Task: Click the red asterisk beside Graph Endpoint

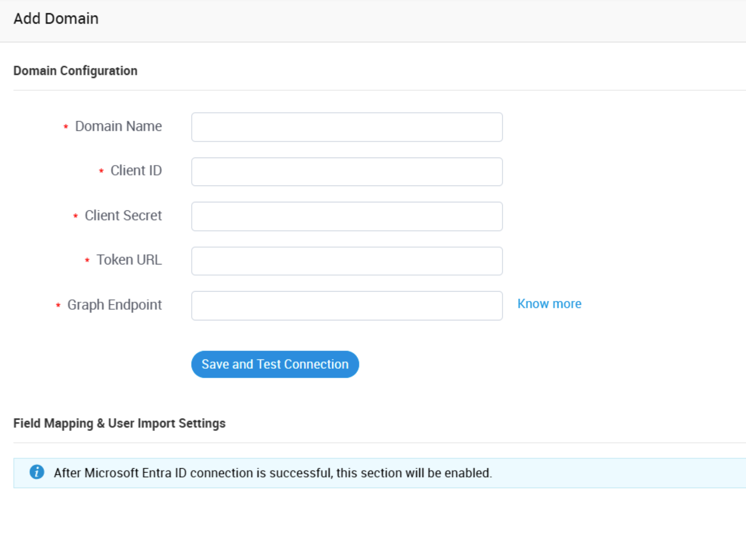Action: pos(58,305)
